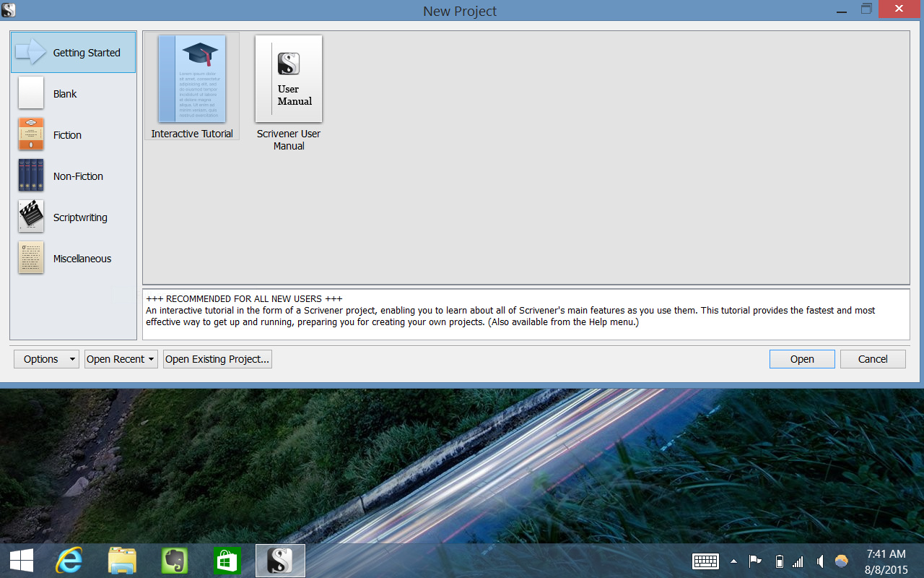This screenshot has height=578, width=924.
Task: Click the Open button
Action: click(x=802, y=359)
